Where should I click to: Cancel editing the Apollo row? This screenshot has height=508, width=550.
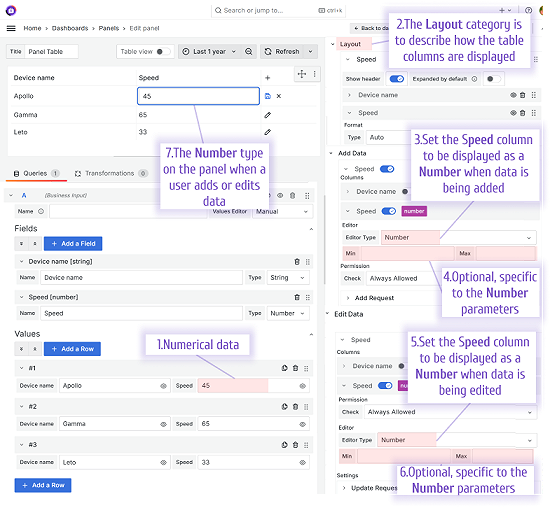[x=279, y=96]
